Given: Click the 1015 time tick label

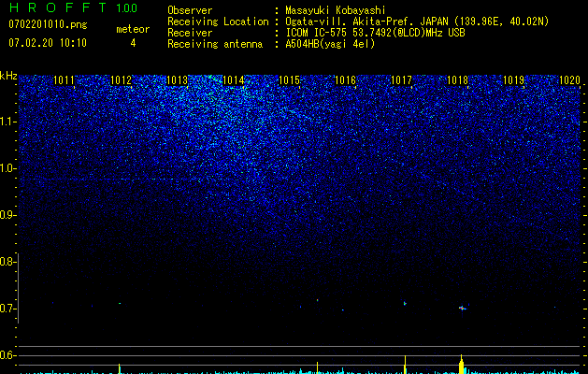Looking at the screenshot, I should click(x=289, y=80).
